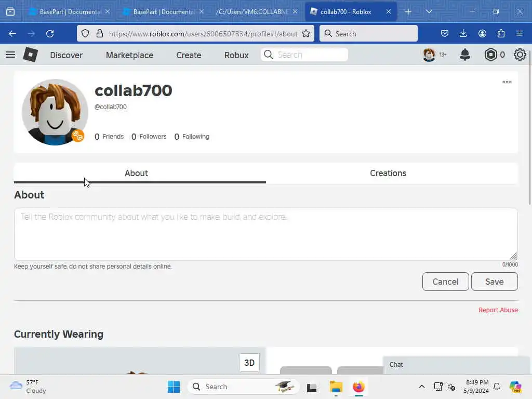The height and width of the screenshot is (399, 532).
Task: View the 0 Following list
Action: 192,137
